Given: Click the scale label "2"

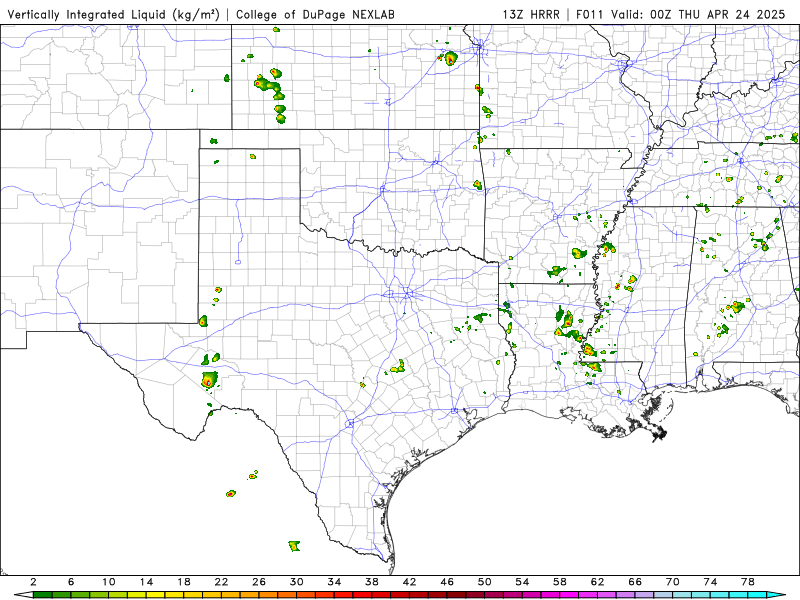Looking at the screenshot, I should pos(33,582).
